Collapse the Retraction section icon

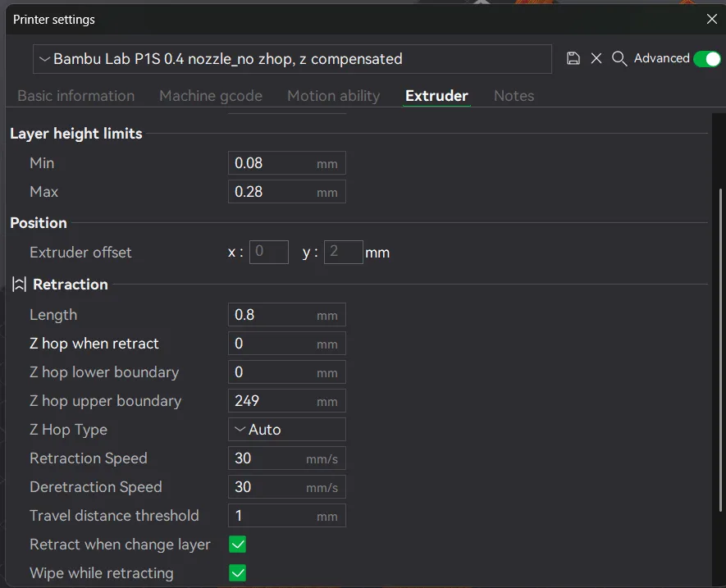click(x=19, y=285)
